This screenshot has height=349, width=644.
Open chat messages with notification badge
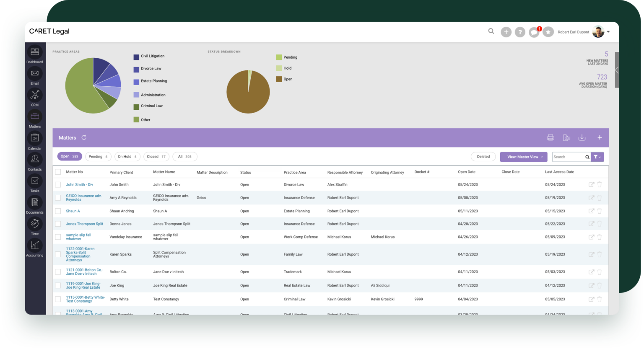pyautogui.click(x=534, y=32)
